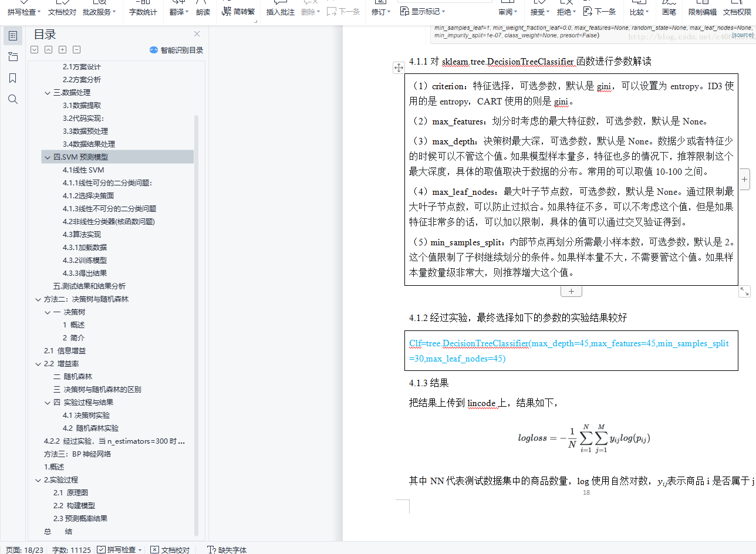Collapse the 2.2 增益率 outline node

pyautogui.click(x=38, y=364)
